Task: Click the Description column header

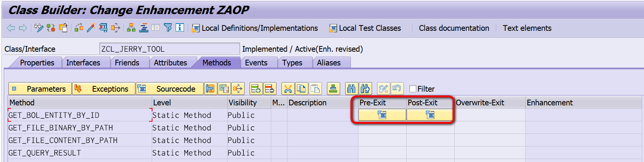Action: (322, 103)
